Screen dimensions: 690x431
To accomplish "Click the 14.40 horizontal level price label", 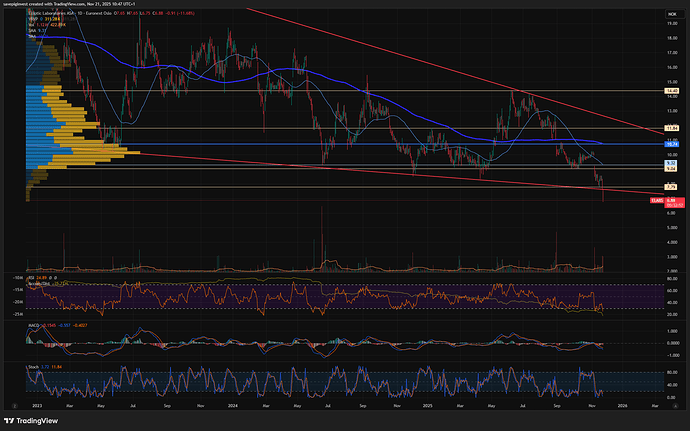I will pyautogui.click(x=670, y=91).
